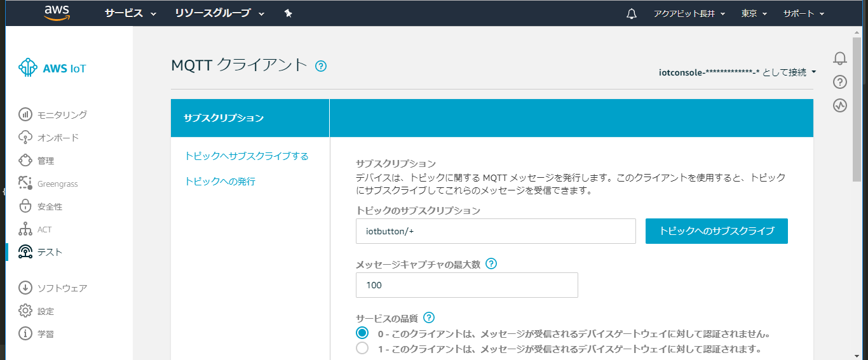
Task: Select QoS 0 radio button
Action: click(x=362, y=333)
